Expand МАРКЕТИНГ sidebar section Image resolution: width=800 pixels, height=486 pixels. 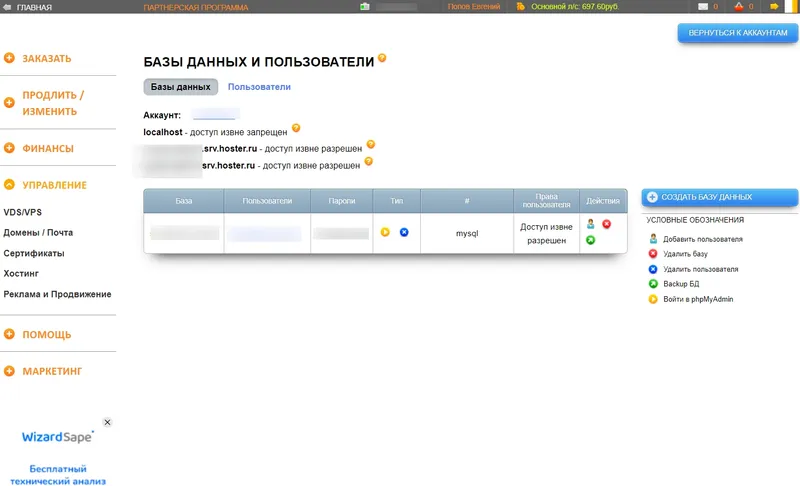[x=52, y=371]
